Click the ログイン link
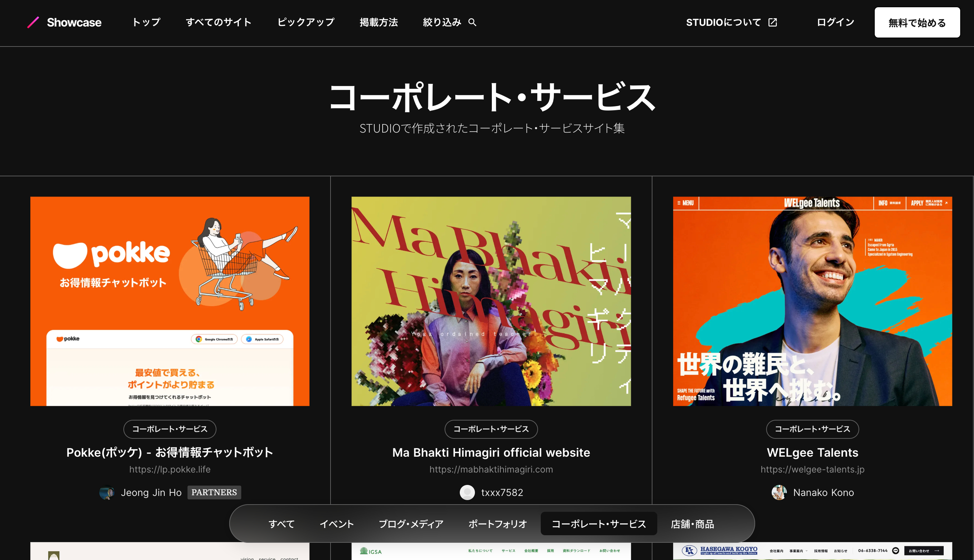 pyautogui.click(x=835, y=22)
